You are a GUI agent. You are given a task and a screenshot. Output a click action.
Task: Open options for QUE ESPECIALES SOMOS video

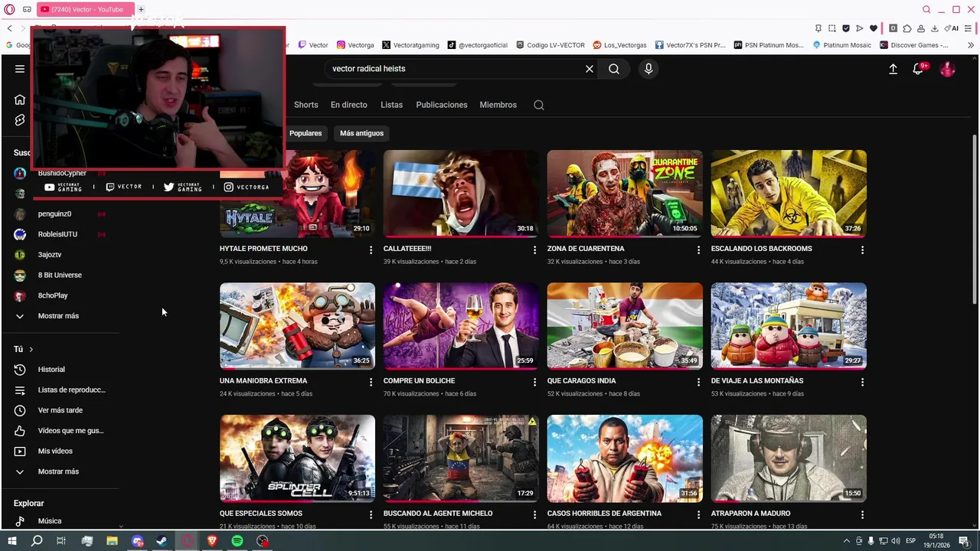[371, 515]
